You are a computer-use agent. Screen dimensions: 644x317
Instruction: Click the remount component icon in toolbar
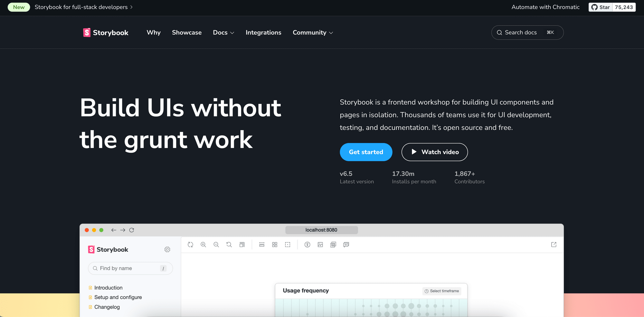coord(191,245)
